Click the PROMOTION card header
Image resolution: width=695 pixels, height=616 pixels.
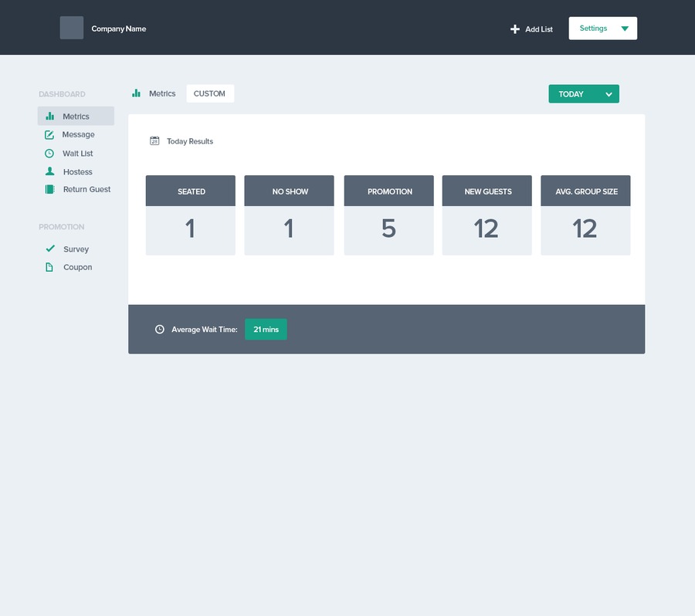388,191
